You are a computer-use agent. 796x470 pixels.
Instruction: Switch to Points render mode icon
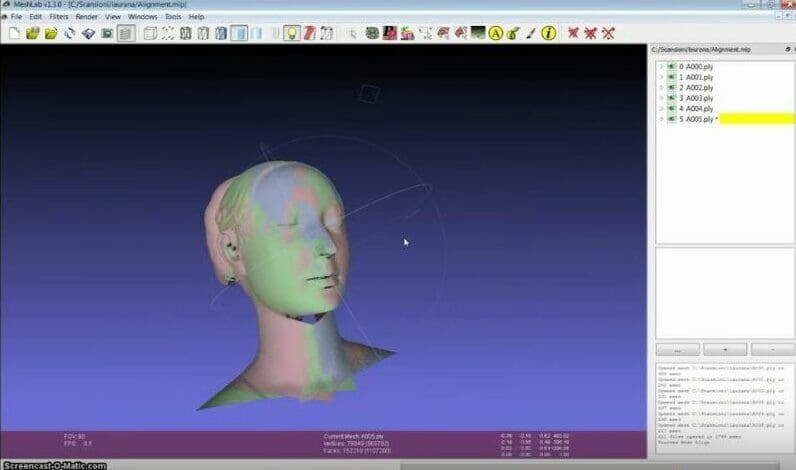(x=169, y=33)
